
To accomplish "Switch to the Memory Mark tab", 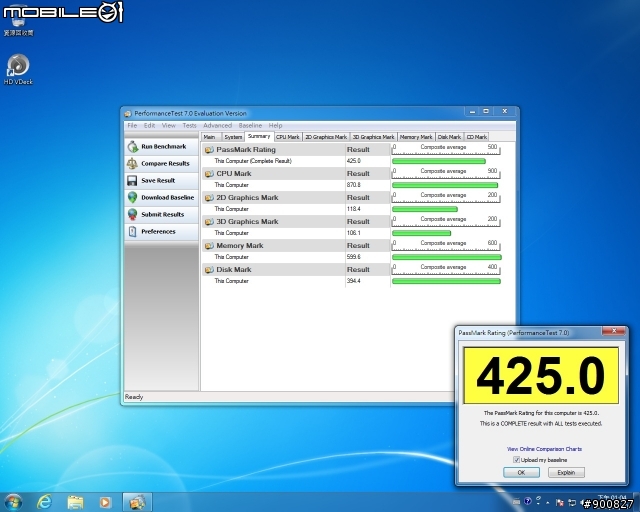I will [x=416, y=137].
